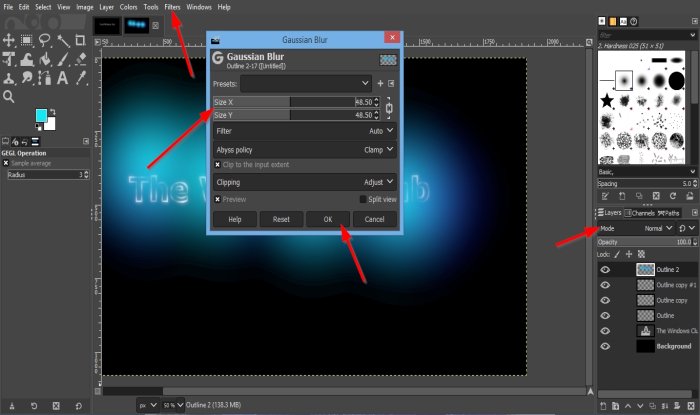
Task: Select the Warp Transform tool
Action: 27,59
